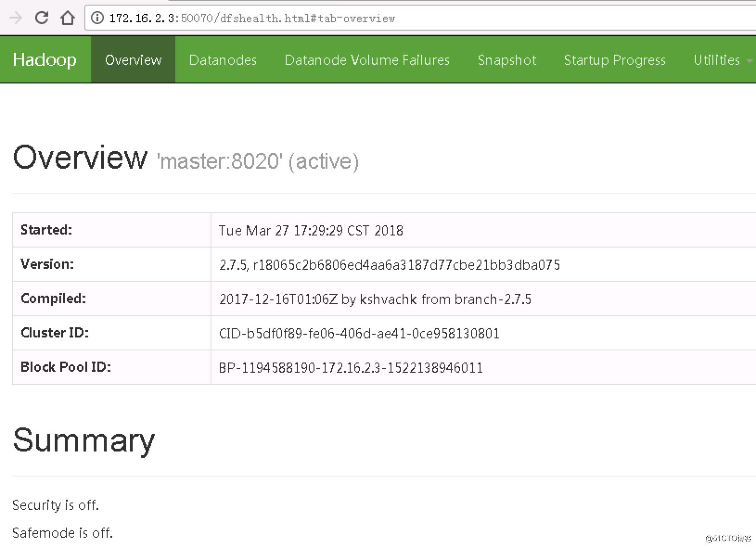Click the Compiled date value
756x547 pixels.
[375, 299]
